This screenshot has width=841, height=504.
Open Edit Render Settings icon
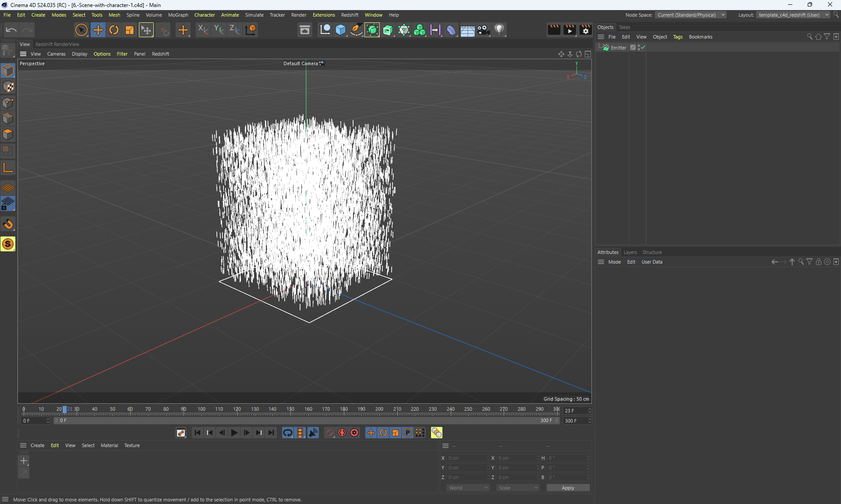click(586, 30)
